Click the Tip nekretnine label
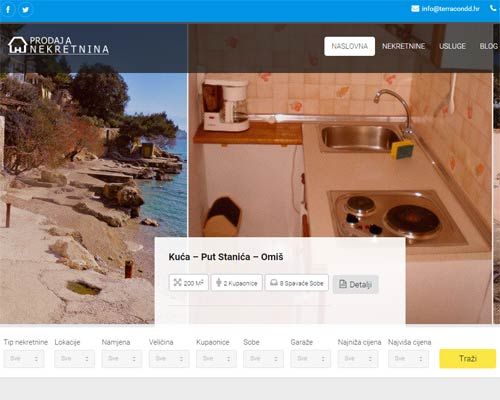This screenshot has width=500, height=400. [x=26, y=342]
